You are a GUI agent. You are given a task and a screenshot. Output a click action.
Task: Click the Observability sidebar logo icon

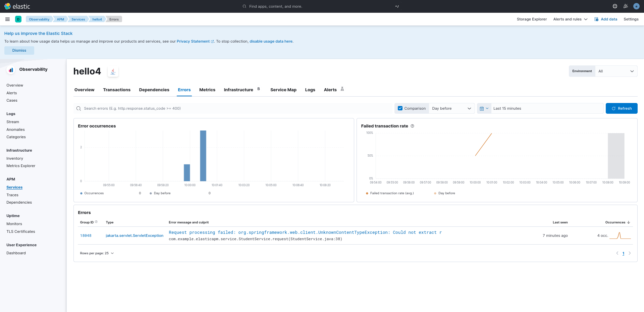(11, 70)
